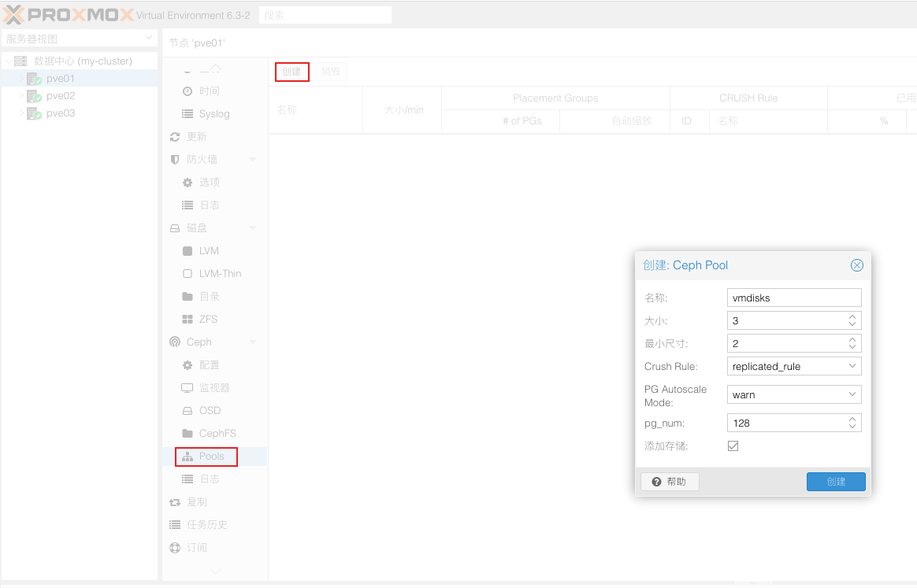Click the OSD drive icon
Image resolution: width=917 pixels, height=588 pixels.
187,411
